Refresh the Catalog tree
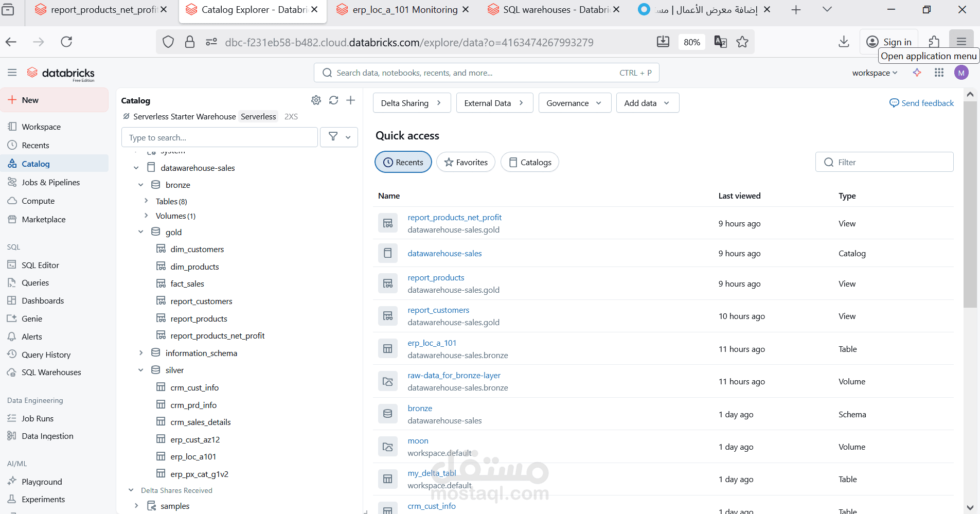 point(333,100)
